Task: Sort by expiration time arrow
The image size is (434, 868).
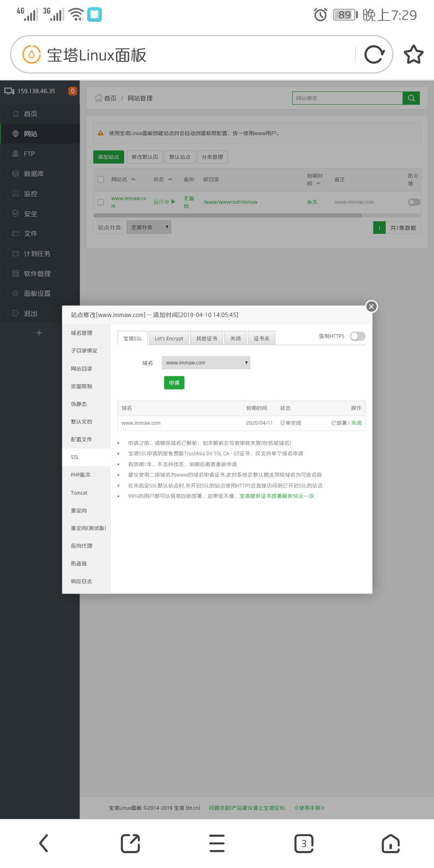Action: tap(318, 183)
